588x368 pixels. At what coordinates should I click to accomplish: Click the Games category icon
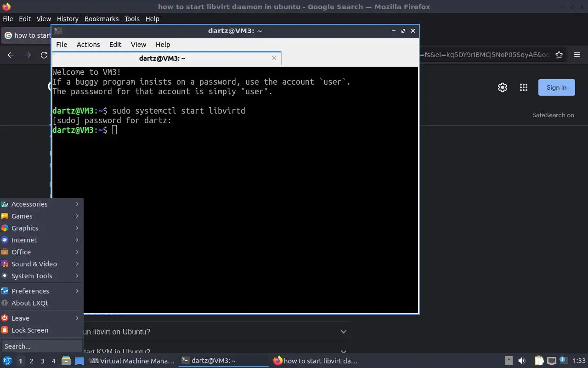click(5, 216)
